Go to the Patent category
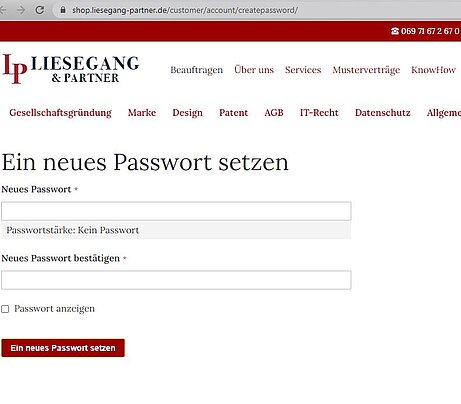Screen dimensions: 461x404 coord(234,113)
